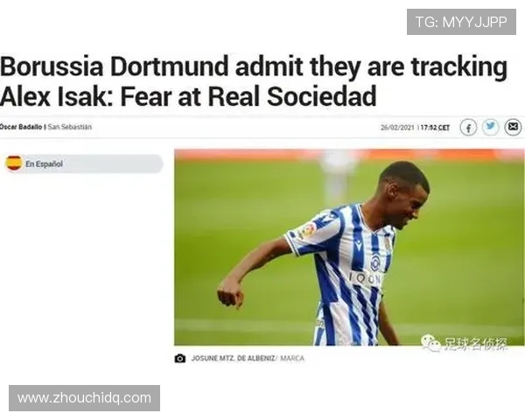
Task: Share article via Facebook icon
Action: point(468,128)
